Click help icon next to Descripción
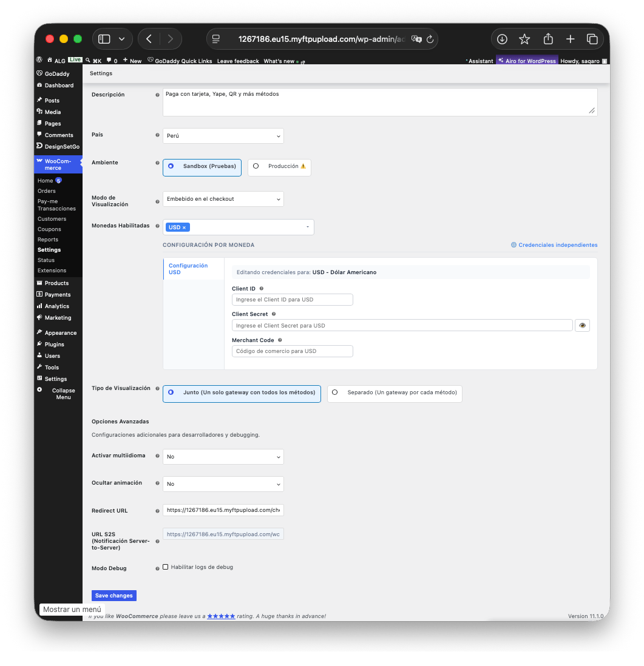 pos(157,95)
